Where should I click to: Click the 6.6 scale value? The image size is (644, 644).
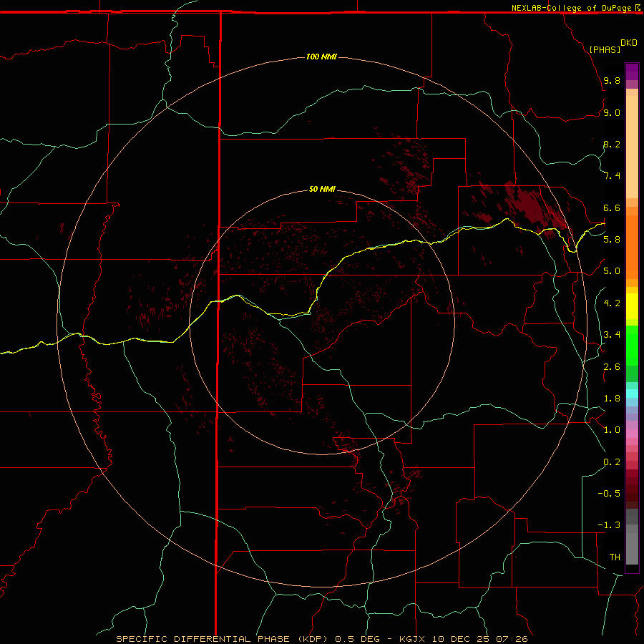[x=612, y=208]
